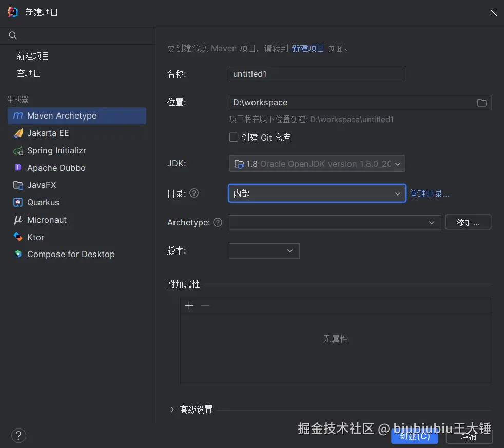The image size is (504, 448).
Task: Click the Spring Initializr leaf icon
Action: tap(18, 150)
